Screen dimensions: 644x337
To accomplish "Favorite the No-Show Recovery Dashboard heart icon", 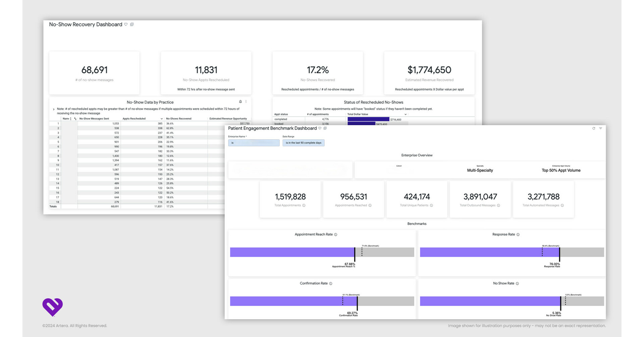I will click(x=126, y=24).
